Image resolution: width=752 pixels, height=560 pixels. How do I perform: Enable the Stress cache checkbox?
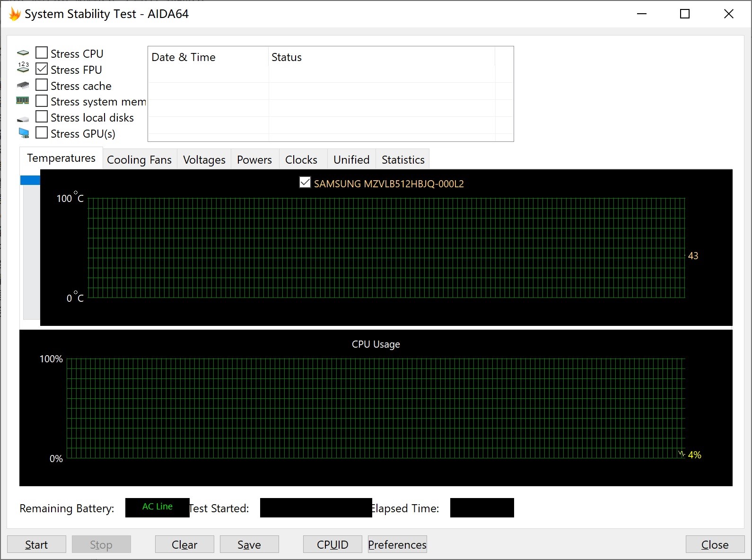click(x=42, y=85)
